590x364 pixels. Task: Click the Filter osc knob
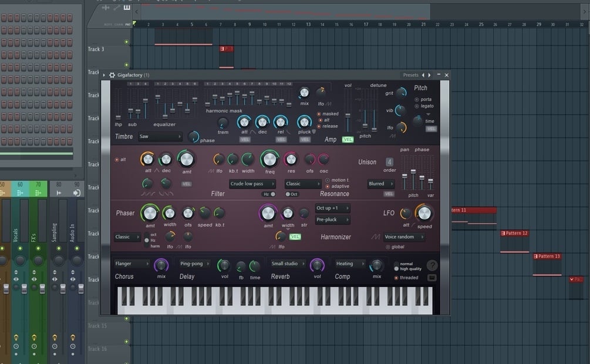(323, 160)
